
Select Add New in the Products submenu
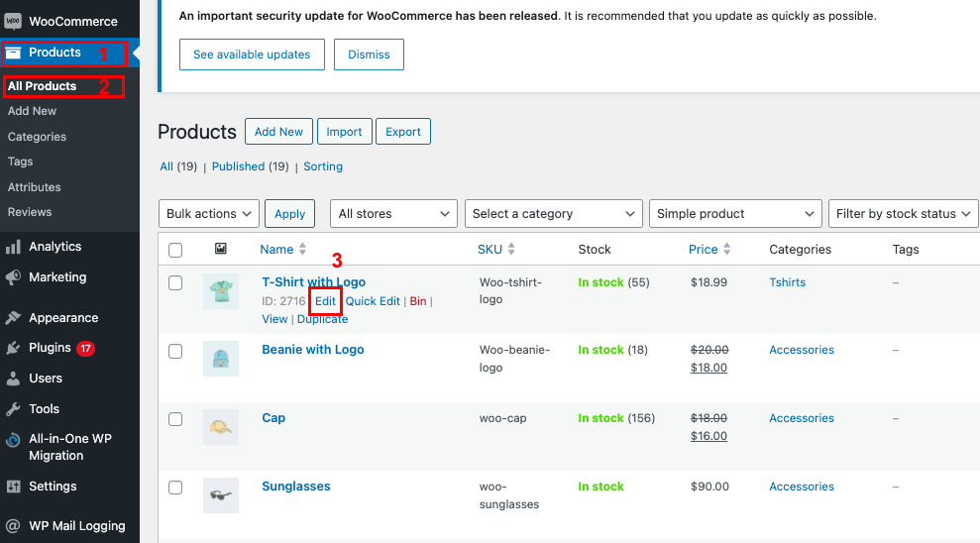click(32, 111)
